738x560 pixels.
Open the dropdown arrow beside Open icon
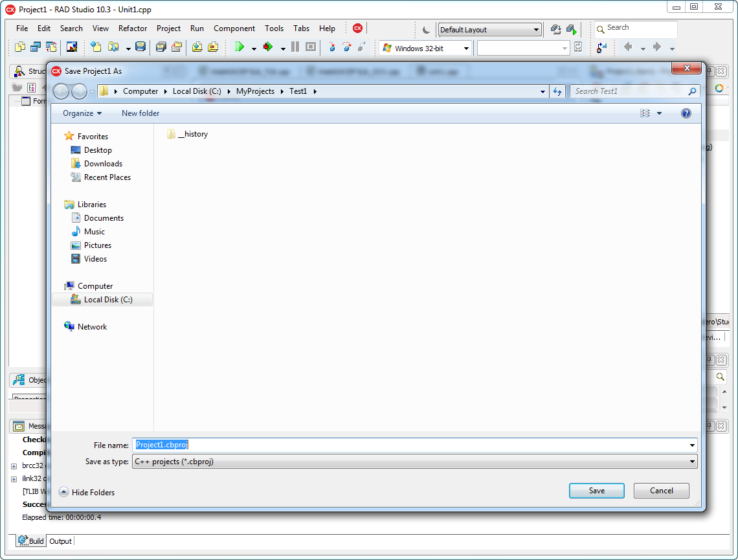[x=128, y=49]
